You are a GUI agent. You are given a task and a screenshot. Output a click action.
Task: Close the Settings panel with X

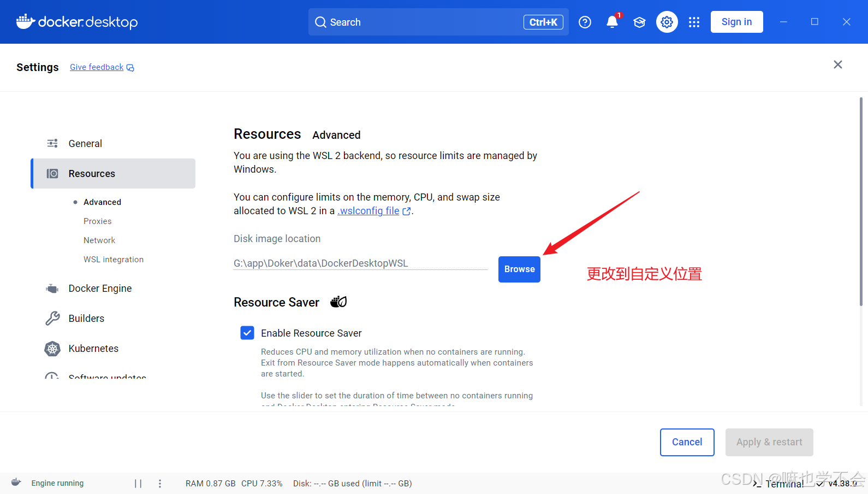(x=838, y=64)
